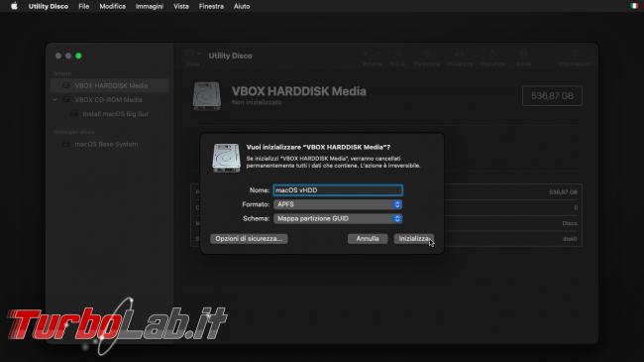Open the Vista toolbar dropdown chevron
This screenshot has width=644, height=362.
(199, 54)
